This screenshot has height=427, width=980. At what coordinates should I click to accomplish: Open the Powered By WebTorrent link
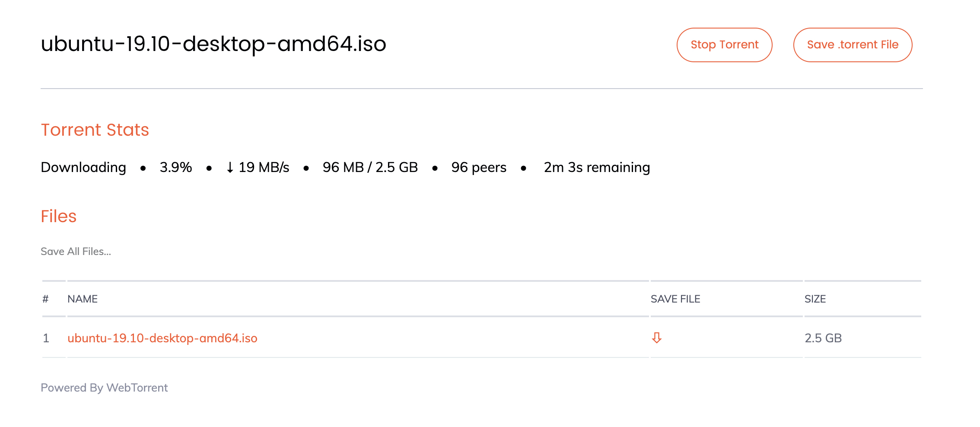pos(104,388)
